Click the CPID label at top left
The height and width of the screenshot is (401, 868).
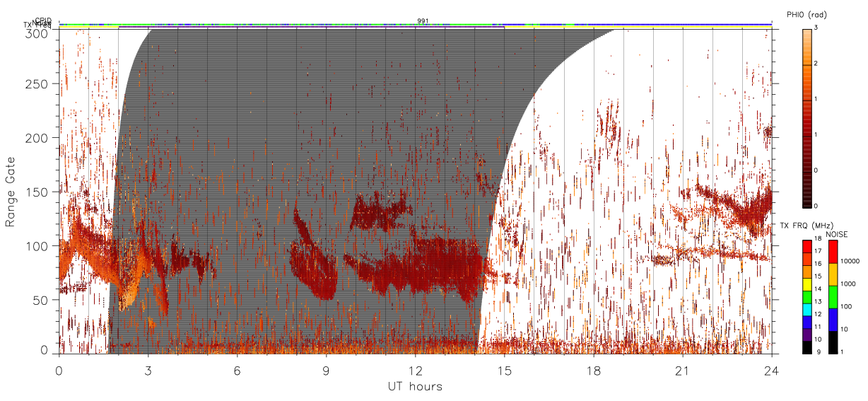point(42,21)
